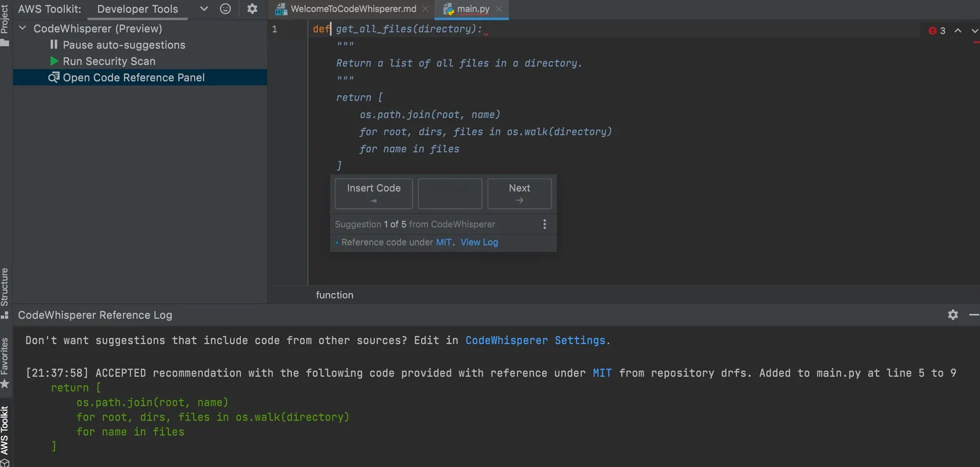Collapse the CodeWhisperer (Preview) tree node

[x=23, y=28]
